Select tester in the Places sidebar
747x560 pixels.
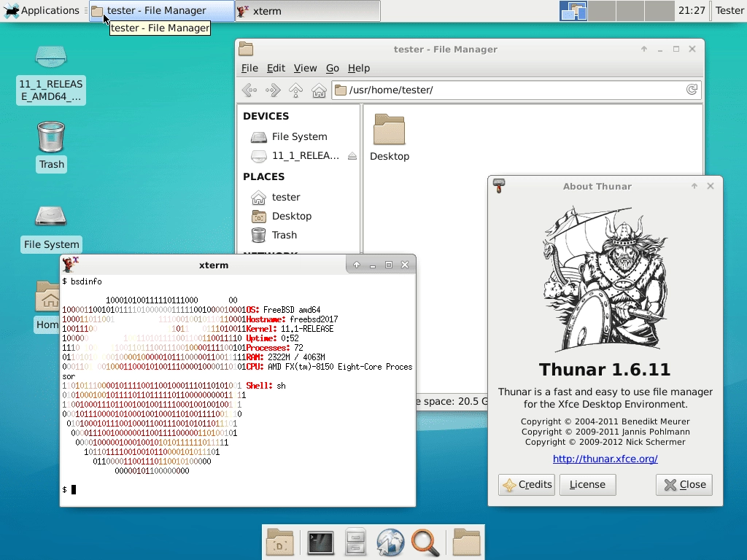(x=298, y=197)
